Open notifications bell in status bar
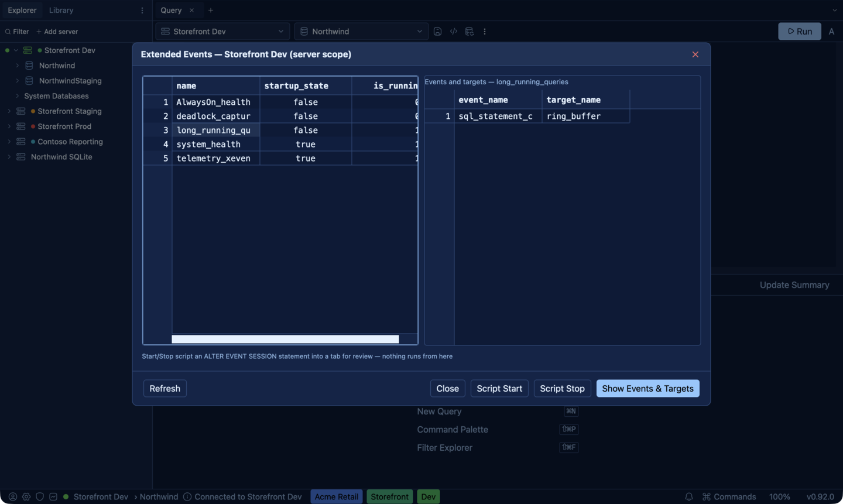 click(x=689, y=496)
